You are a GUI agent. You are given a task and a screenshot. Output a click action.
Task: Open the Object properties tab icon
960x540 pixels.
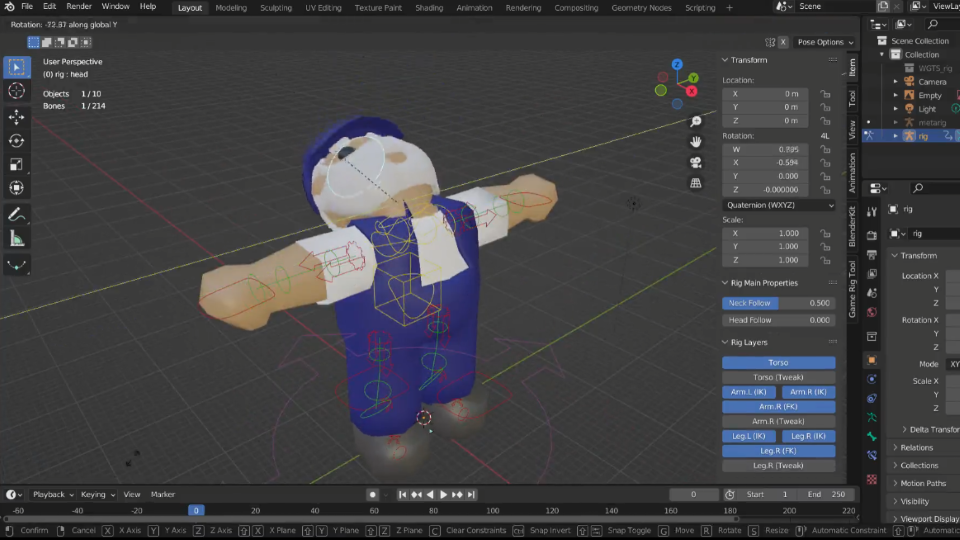point(872,360)
